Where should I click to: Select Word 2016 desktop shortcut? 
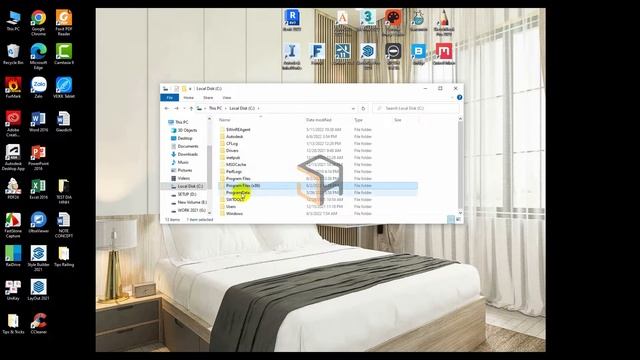[38, 121]
